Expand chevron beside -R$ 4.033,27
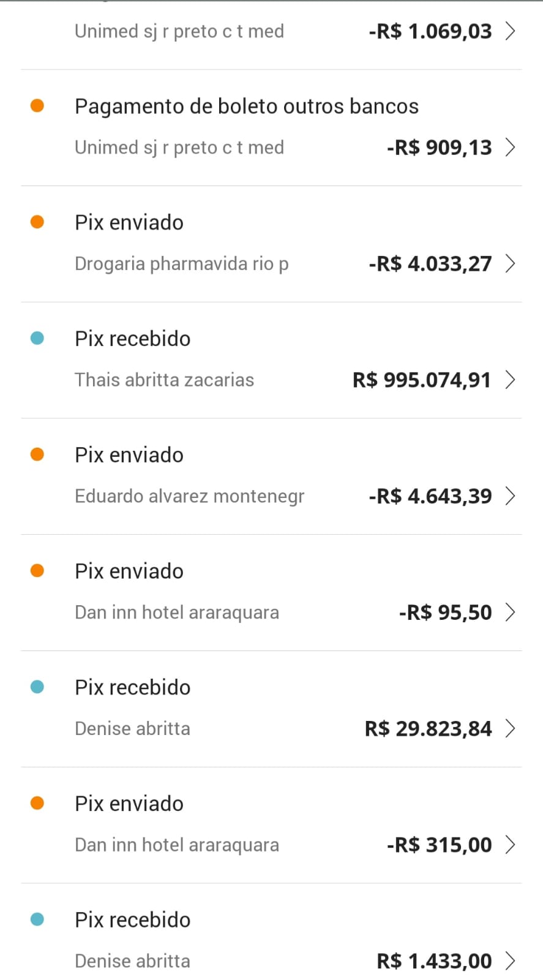The image size is (543, 980). point(510,263)
